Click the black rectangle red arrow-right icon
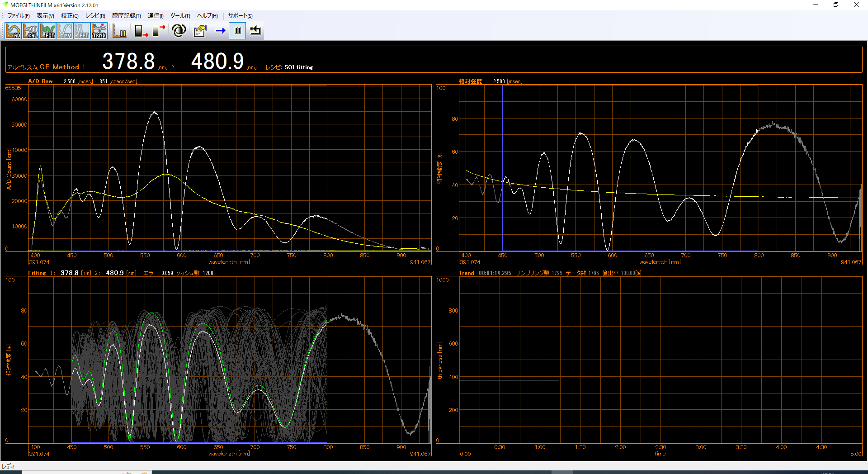Image resolution: width=868 pixels, height=474 pixels. [x=141, y=31]
